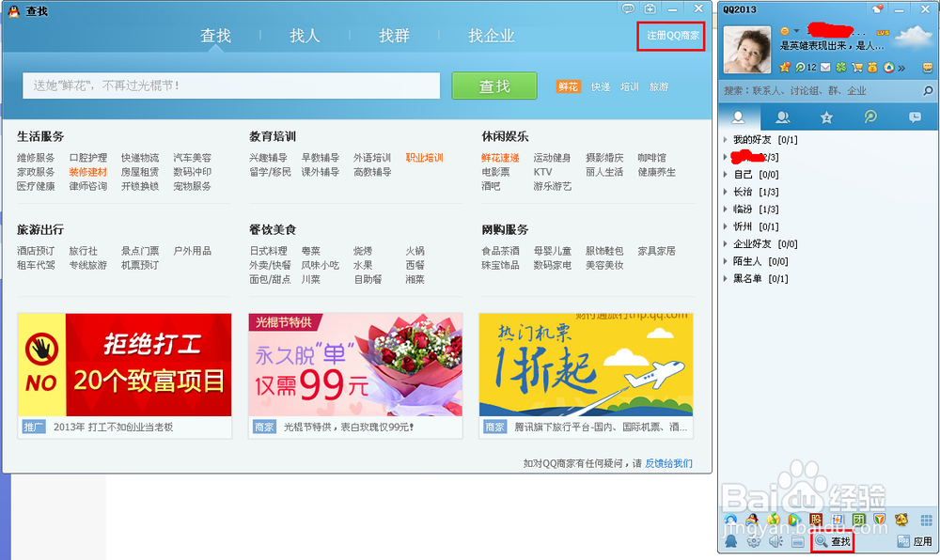The image size is (940, 560).
Task: Open the Qzone star tab in QQ panel
Action: click(x=826, y=117)
